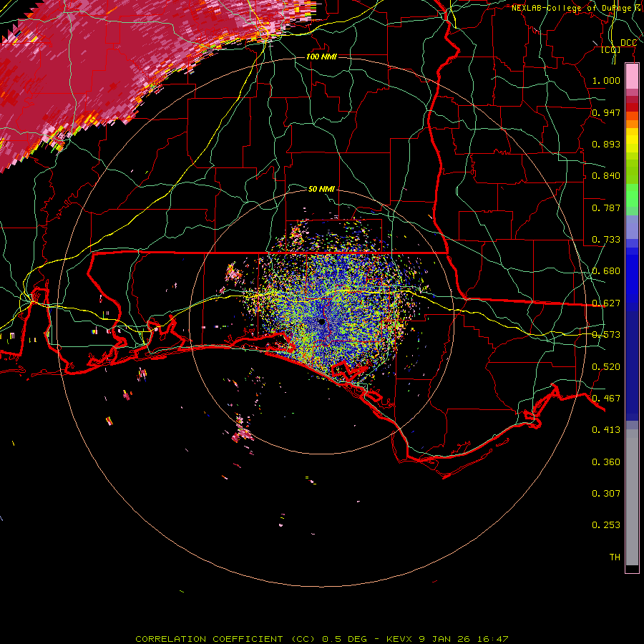Select the 0.573 legend value
This screenshot has width=644, height=644.
[x=606, y=335]
